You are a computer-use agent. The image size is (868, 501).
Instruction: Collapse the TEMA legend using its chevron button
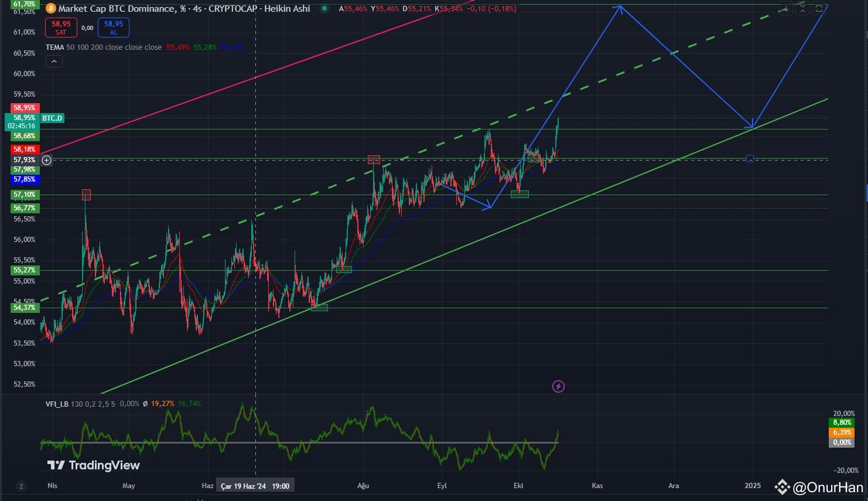pyautogui.click(x=54, y=61)
